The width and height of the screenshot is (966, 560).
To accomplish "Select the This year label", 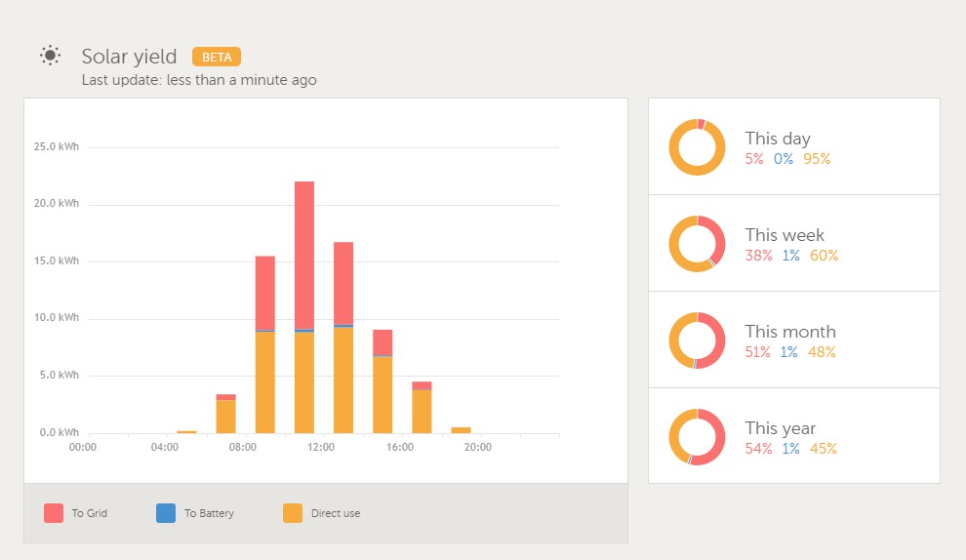I will pos(780,428).
